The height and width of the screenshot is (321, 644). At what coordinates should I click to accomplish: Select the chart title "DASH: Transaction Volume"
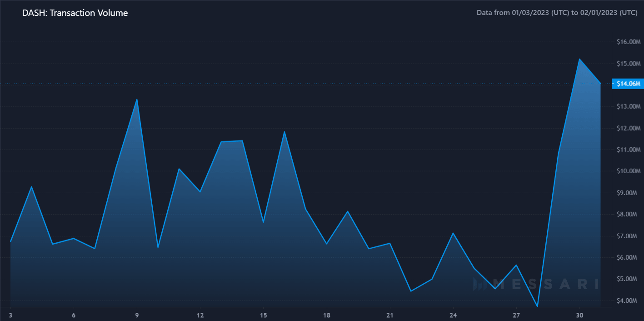74,13
